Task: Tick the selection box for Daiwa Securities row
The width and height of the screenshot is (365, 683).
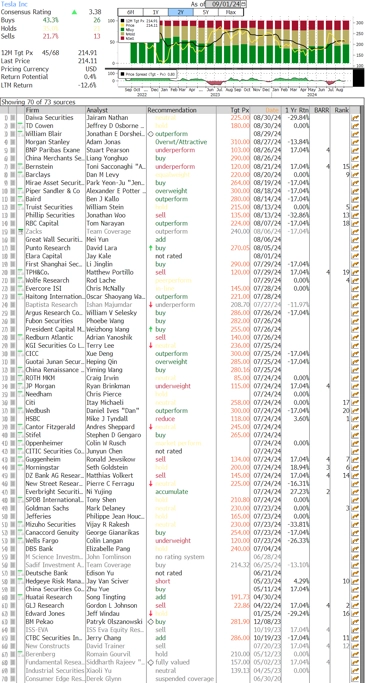Action: (13, 118)
